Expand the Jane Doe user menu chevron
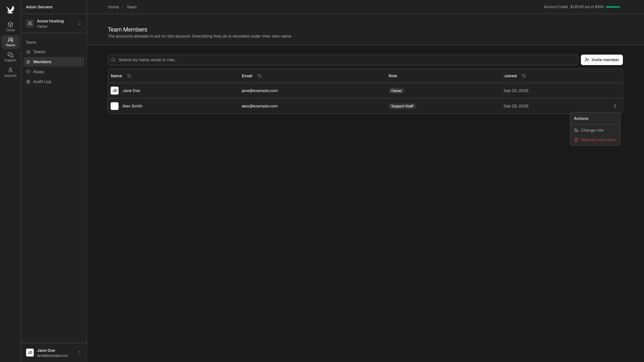Screen dimensions: 644x362 [x=79, y=352]
